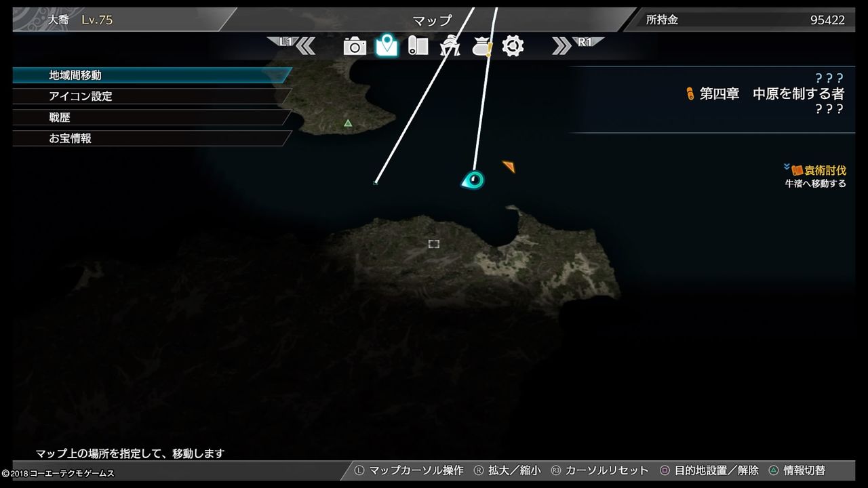This screenshot has height=488, width=868.
Task: Click the triangle button info icon
Action: point(774,470)
